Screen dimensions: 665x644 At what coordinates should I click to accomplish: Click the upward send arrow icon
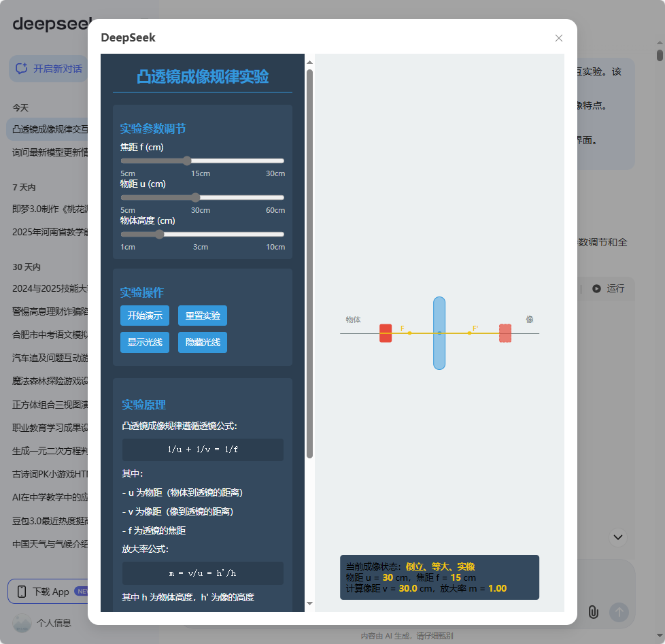coord(618,612)
